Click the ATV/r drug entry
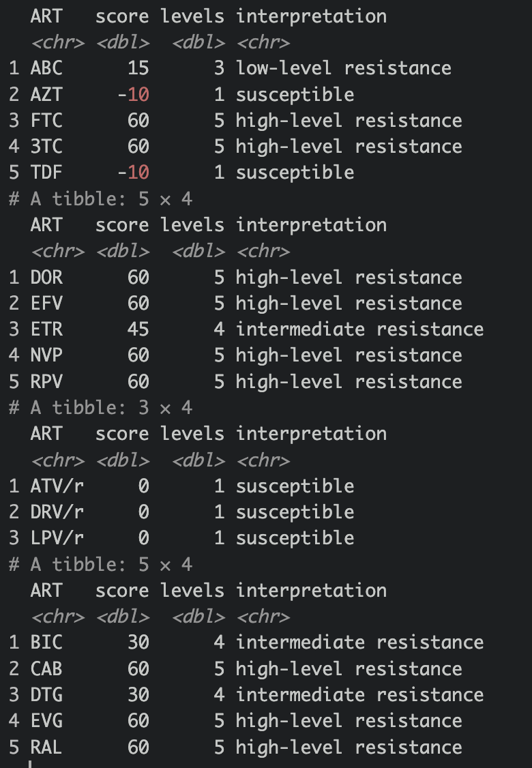532x768 pixels. [57, 486]
